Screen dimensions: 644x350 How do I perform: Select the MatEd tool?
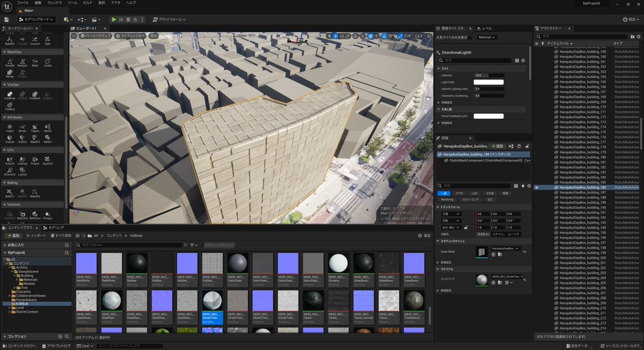(x=47, y=139)
